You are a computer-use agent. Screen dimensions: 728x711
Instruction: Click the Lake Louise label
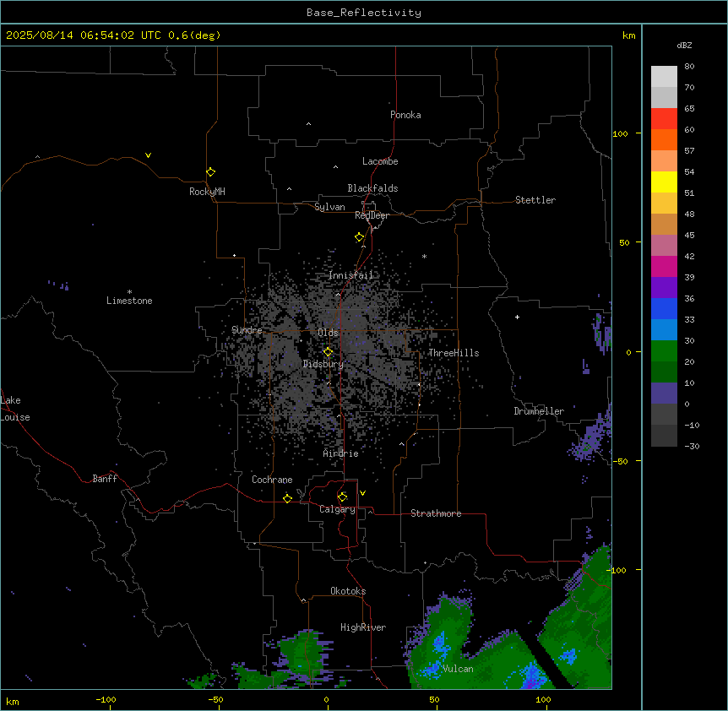click(15, 409)
